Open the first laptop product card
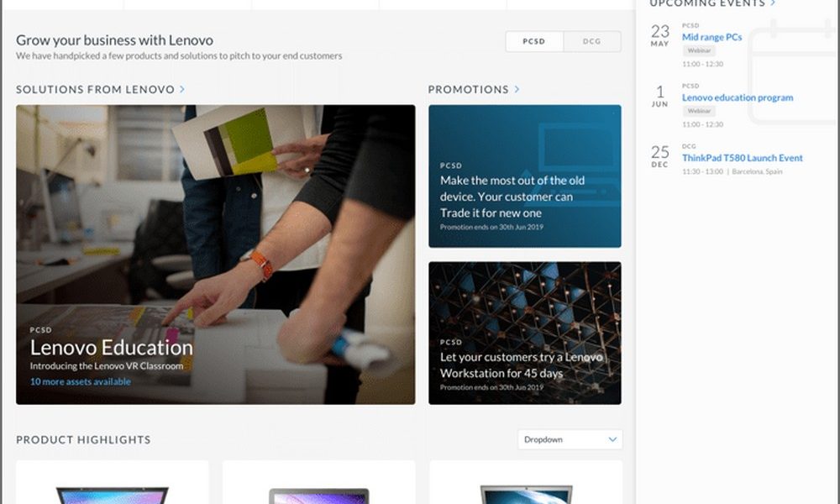The width and height of the screenshot is (840, 504). (113, 482)
